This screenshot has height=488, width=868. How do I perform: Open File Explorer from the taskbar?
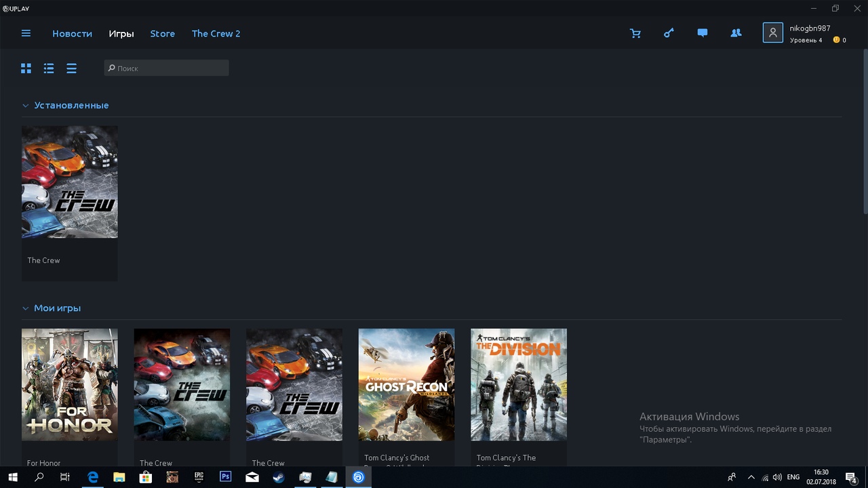pos(119,477)
